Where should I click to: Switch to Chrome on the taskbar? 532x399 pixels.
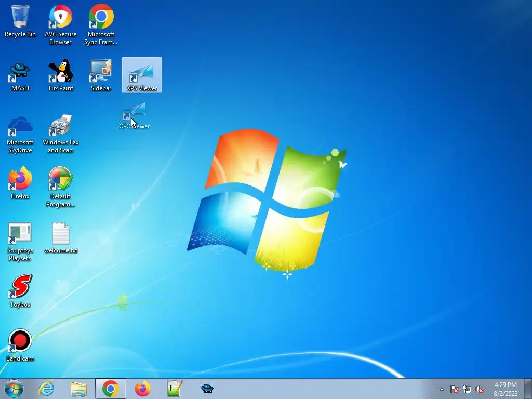coord(111,389)
